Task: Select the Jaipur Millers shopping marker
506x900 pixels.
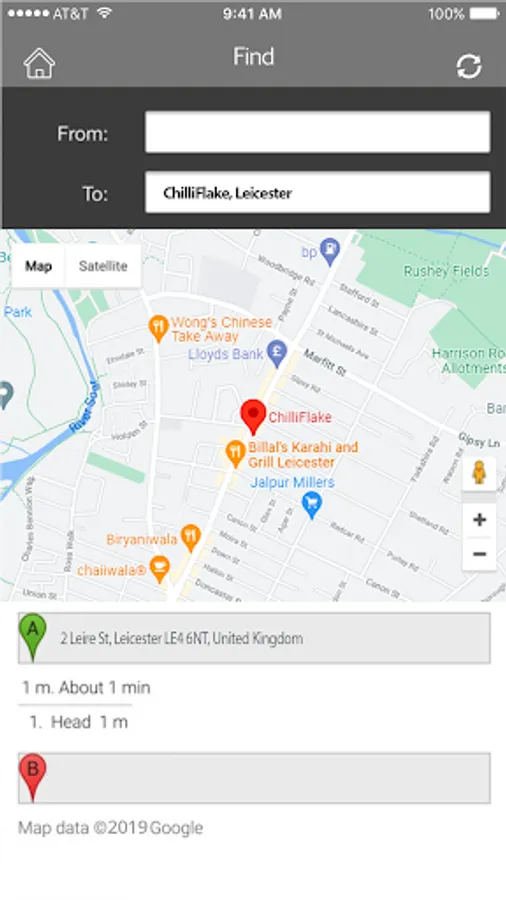Action: 312,506
